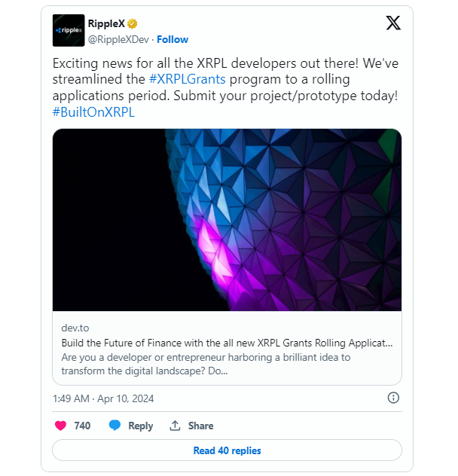Click the Share text label

coord(200,426)
